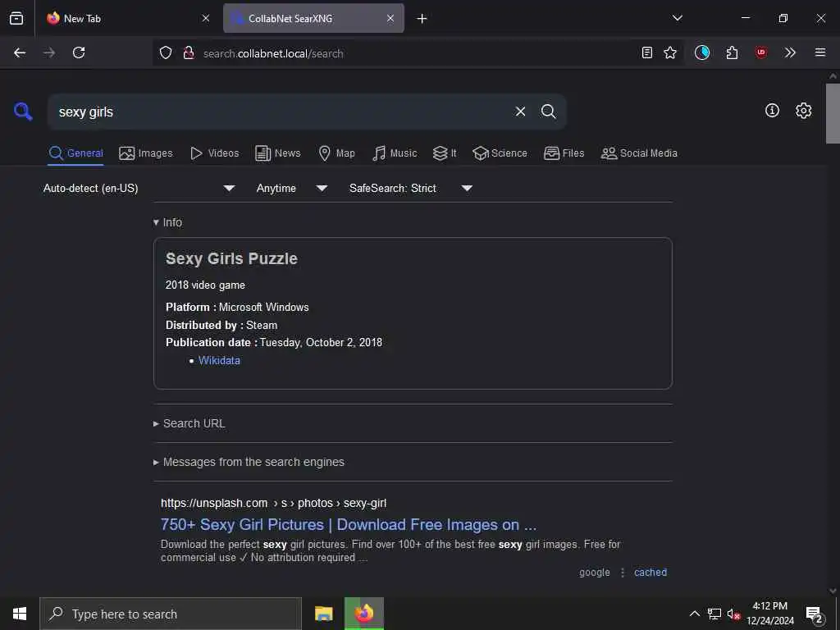Screen dimensions: 840x630
Task: Open the muted volume tray icon
Action: tap(733, 614)
